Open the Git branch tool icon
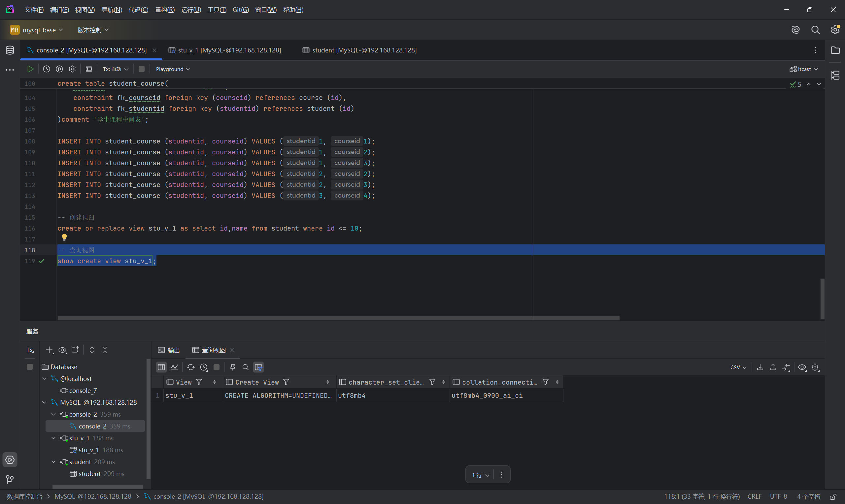Image resolution: width=845 pixels, height=504 pixels. pos(10,479)
